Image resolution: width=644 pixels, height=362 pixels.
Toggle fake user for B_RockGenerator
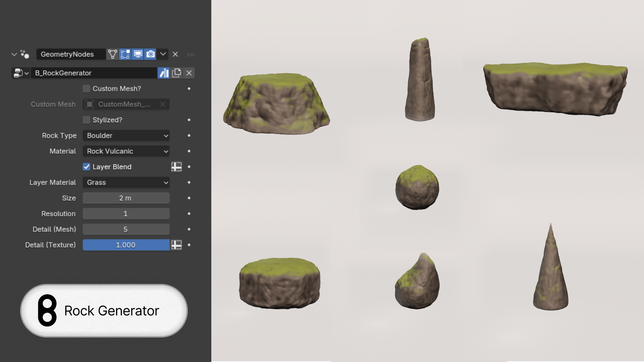164,73
